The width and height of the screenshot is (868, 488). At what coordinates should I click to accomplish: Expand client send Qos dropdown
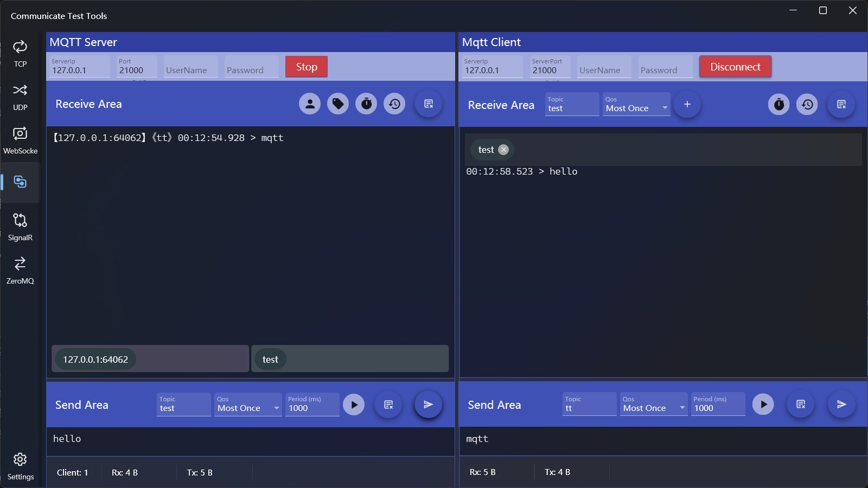coord(654,404)
